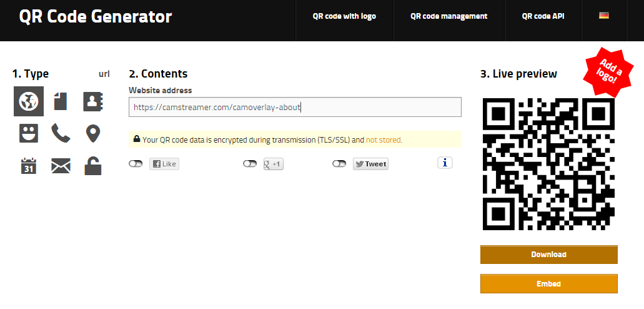
Task: Select the smiley face type icon
Action: coord(29,133)
